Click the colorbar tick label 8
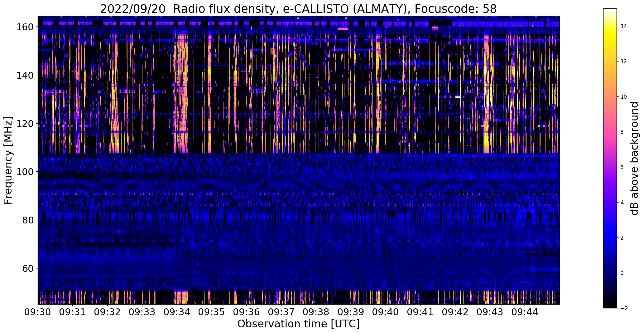The image size is (644, 333). tap(622, 132)
